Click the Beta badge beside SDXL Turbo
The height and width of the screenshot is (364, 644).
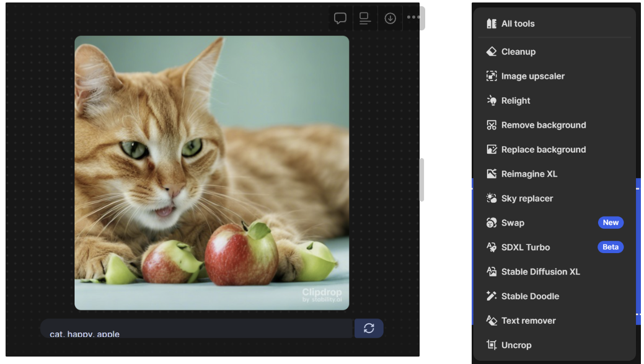(611, 247)
